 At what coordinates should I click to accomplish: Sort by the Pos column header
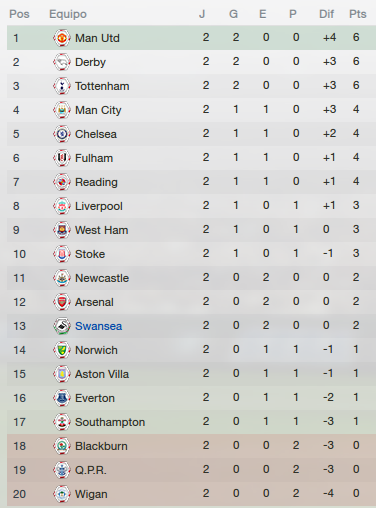(19, 14)
